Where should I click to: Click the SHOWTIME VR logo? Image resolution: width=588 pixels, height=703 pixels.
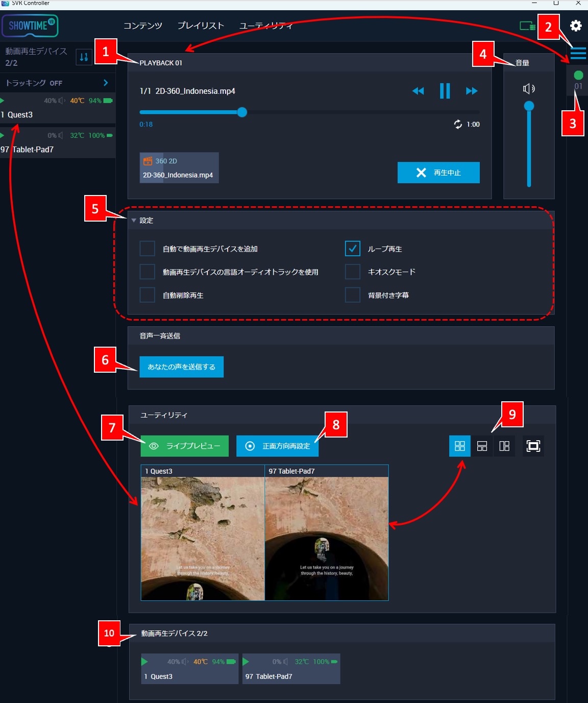coord(30,26)
